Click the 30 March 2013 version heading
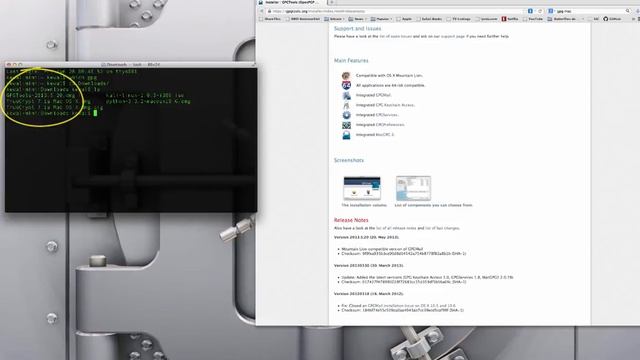The width and height of the screenshot is (640, 360). [369, 265]
